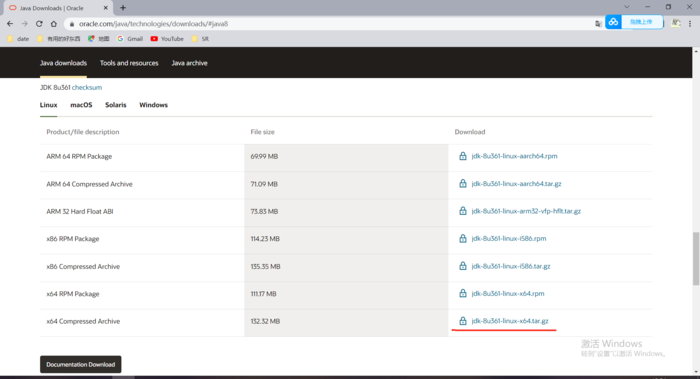Open the JDK 8u361 checksum link

(87, 87)
